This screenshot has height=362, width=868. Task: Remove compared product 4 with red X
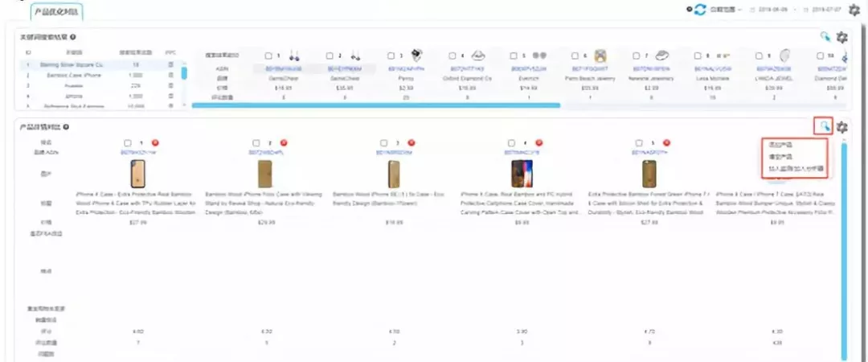point(539,142)
